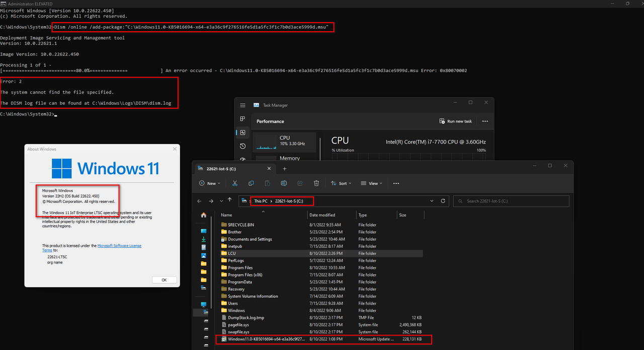The image size is (644, 350).
Task: Click the Copy icon in File Explorer toolbar
Action: pos(251,183)
